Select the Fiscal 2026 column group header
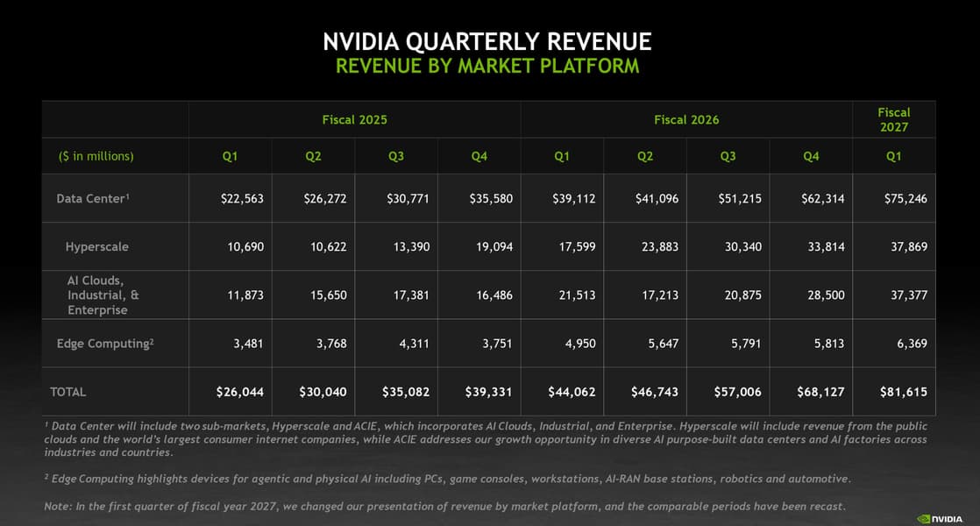The image size is (980, 526). click(686, 119)
